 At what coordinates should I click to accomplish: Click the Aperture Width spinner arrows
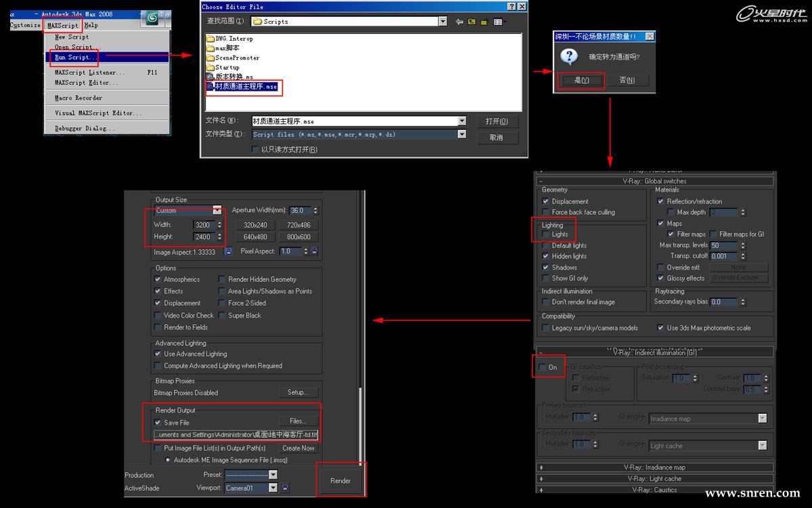pyautogui.click(x=315, y=211)
